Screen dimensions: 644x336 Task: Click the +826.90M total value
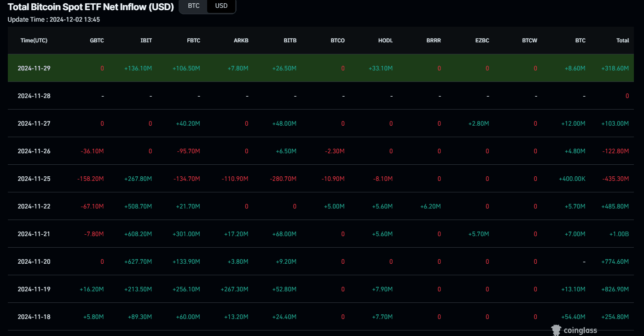click(615, 289)
